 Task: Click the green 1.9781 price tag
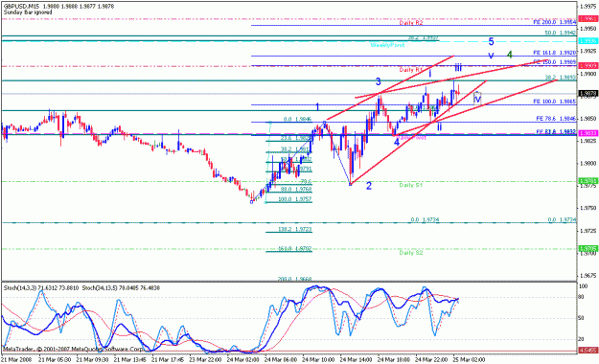tap(588, 181)
